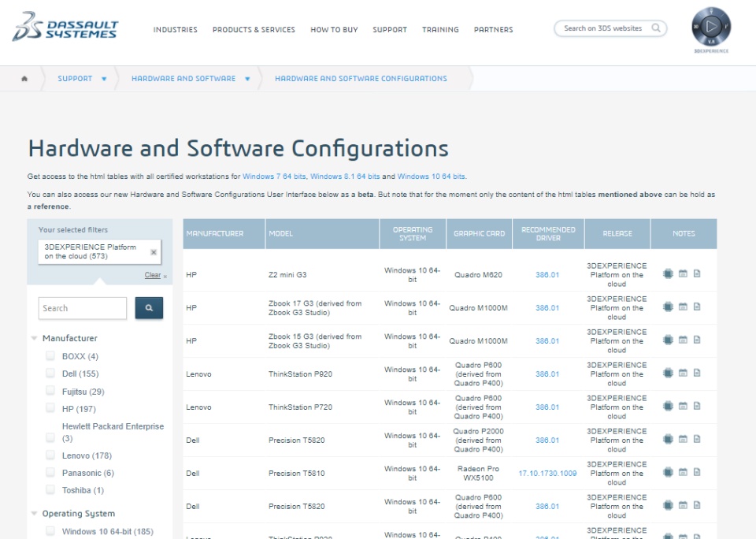Click the Radeon Pro WX5100 cell
Image resolution: width=756 pixels, height=539 pixels.
click(478, 474)
